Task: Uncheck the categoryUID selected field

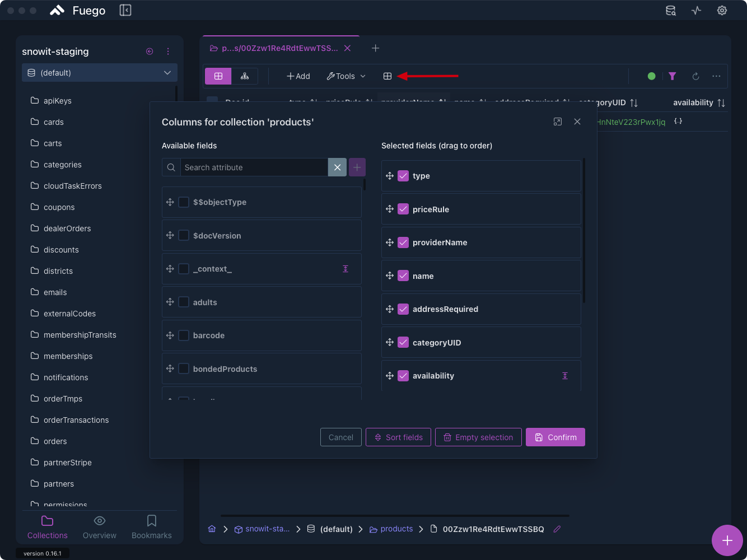Action: point(403,342)
